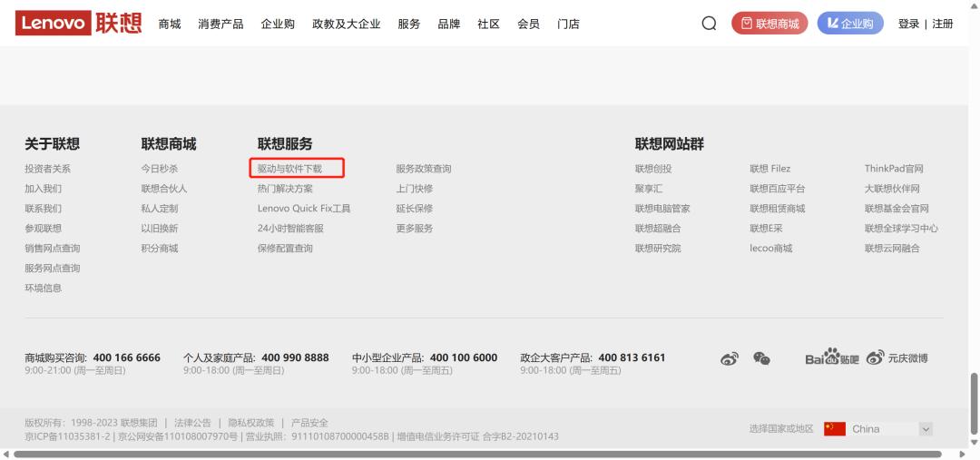This screenshot has width=980, height=460.
Task: Open the 服务 menu
Action: coord(408,24)
